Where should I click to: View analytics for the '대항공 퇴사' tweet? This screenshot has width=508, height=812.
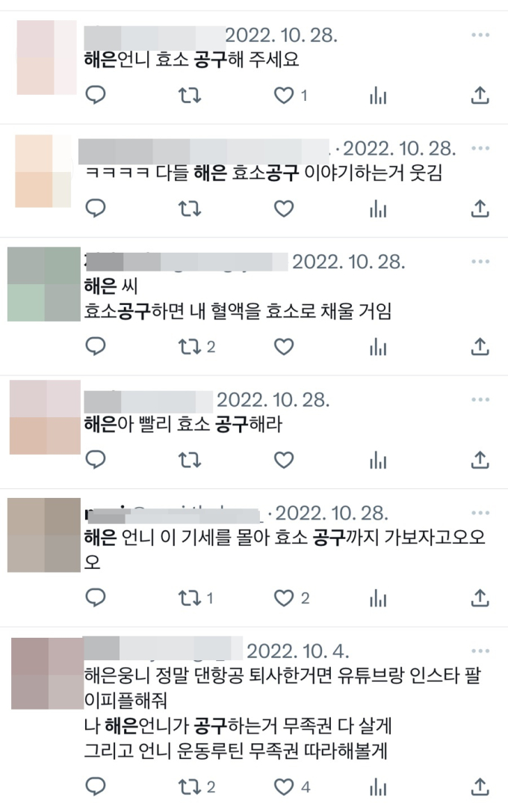click(378, 787)
